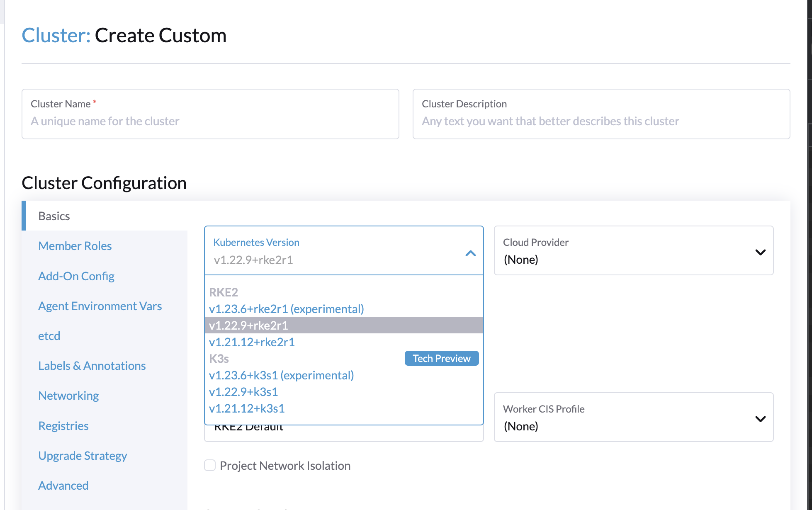Screen dimensions: 812x510
Task: Click inside the Cluster Name field
Action: [210, 121]
